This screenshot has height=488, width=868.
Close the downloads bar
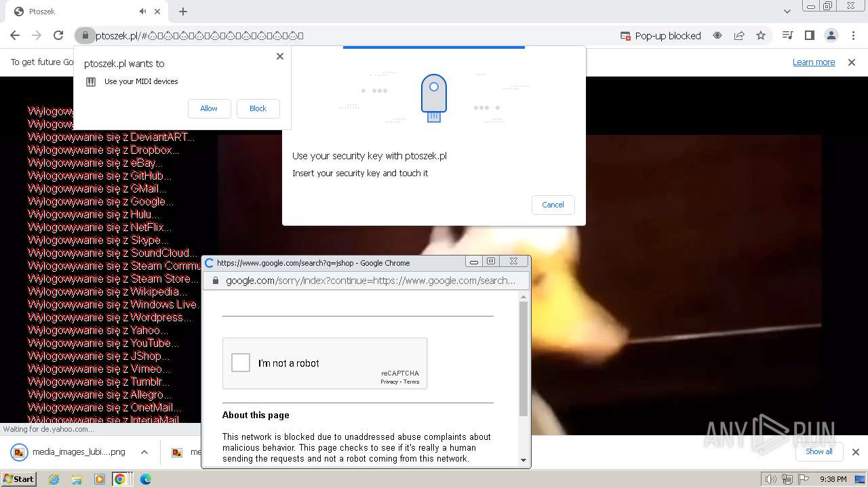pyautogui.click(x=855, y=452)
